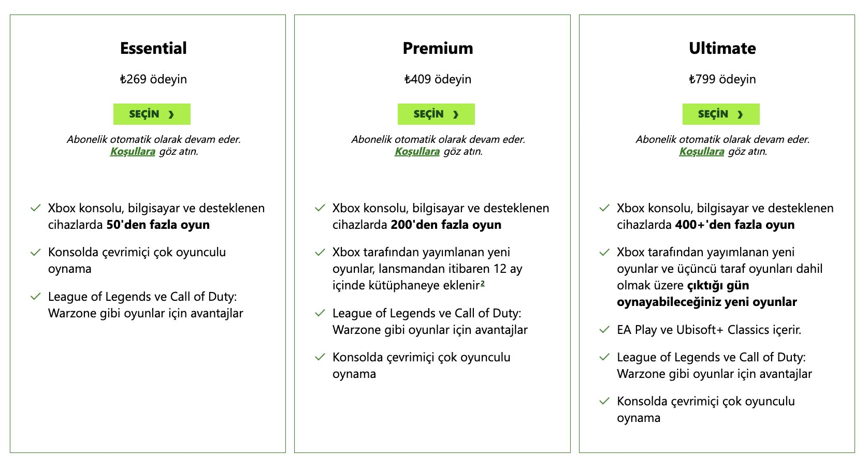Viewport: 868px width, 468px height.
Task: Click footnote 2 link in Premium features
Action: [483, 283]
